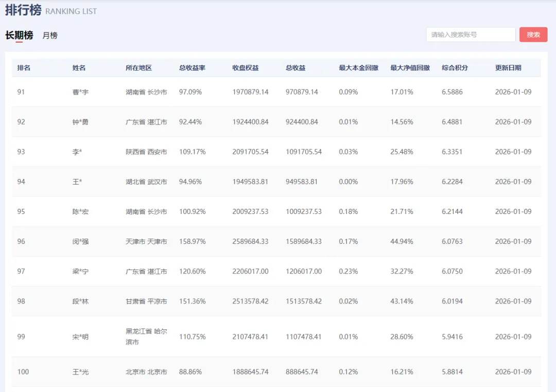Viewport: 556px width, 392px height.
Task: Select rank 100 entry 王*光
Action: (x=276, y=372)
